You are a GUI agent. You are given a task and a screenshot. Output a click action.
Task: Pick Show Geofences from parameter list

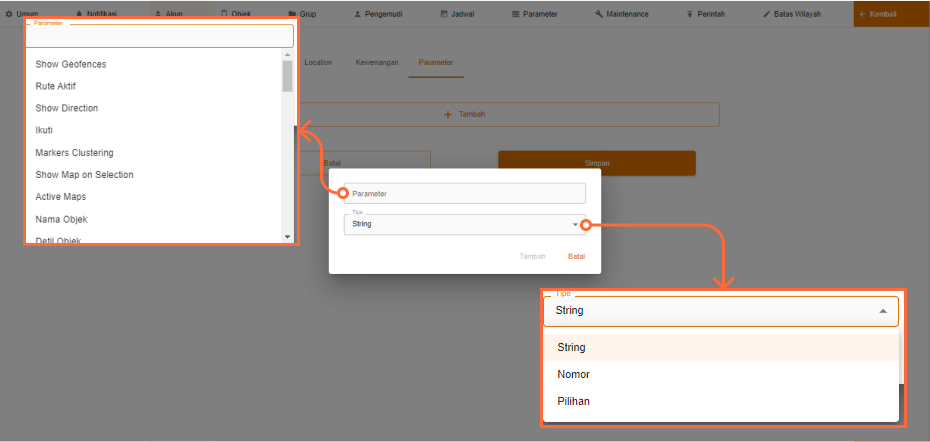[x=71, y=64]
